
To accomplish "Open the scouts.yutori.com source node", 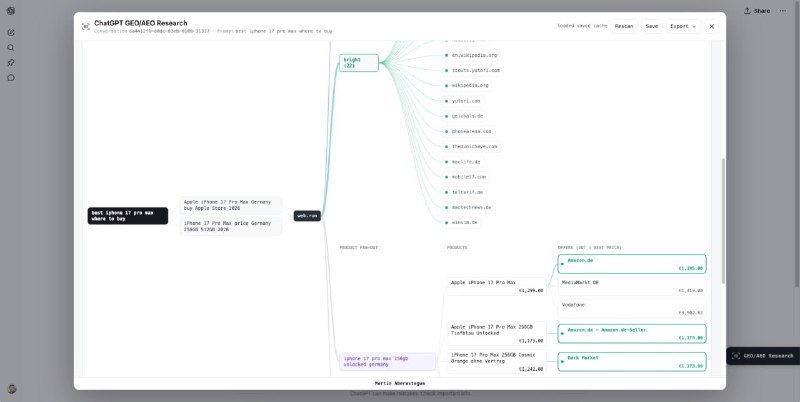I will click(473, 70).
